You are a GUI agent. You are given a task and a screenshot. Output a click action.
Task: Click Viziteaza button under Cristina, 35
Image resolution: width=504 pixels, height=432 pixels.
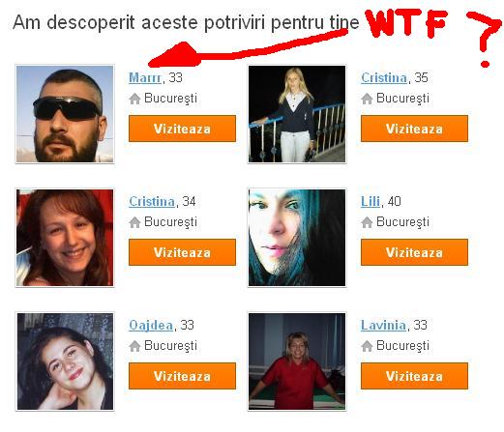(414, 129)
